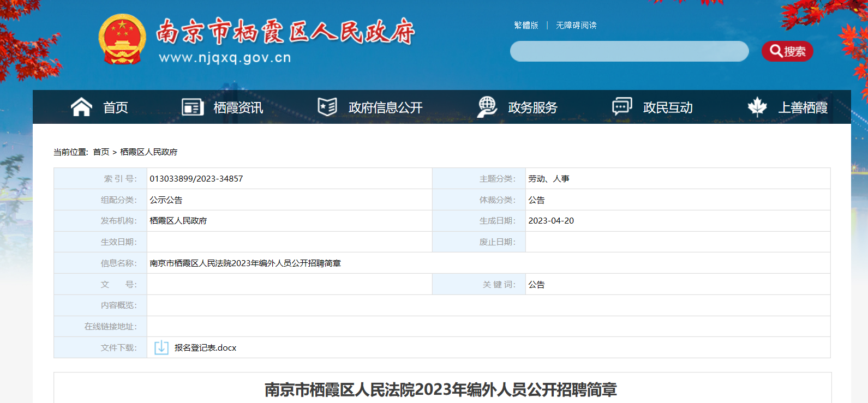Click the home house icon in navigation
The height and width of the screenshot is (403, 868).
[x=81, y=107]
